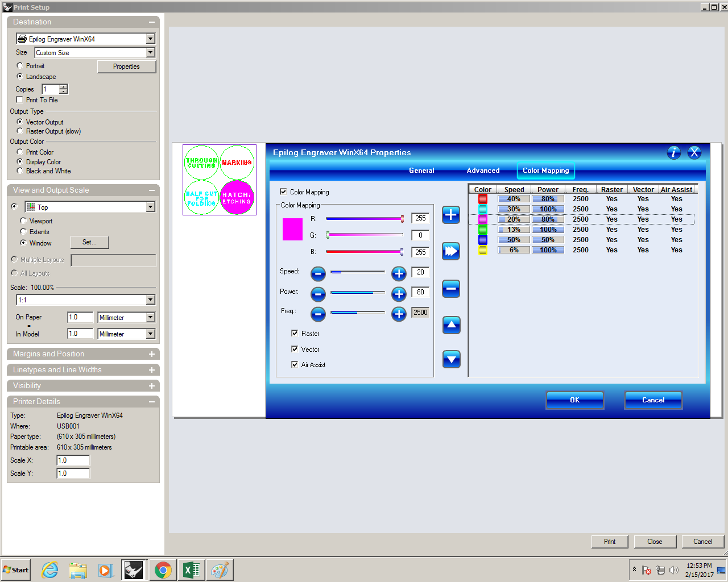Open Internet Explorer from the taskbar
The width and height of the screenshot is (728, 582).
tap(50, 570)
